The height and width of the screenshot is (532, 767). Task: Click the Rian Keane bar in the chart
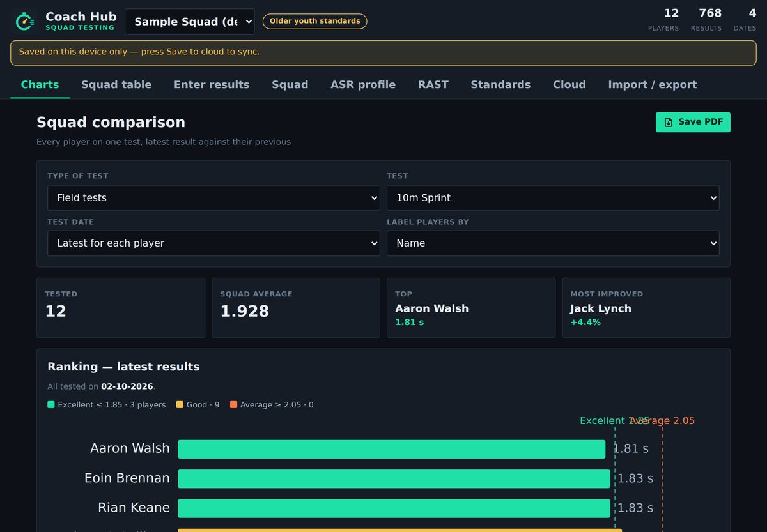click(x=394, y=508)
